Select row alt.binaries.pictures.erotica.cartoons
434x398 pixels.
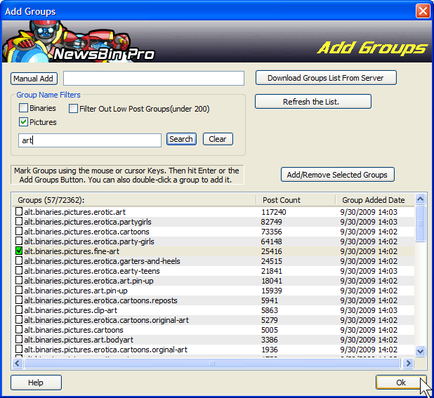(x=213, y=232)
